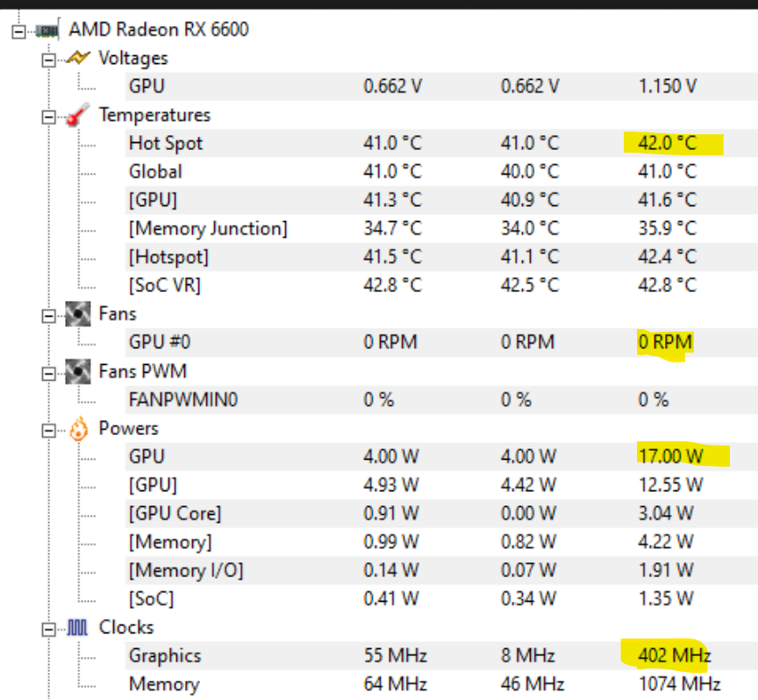Click the 1.150 V max voltage value

668,87
